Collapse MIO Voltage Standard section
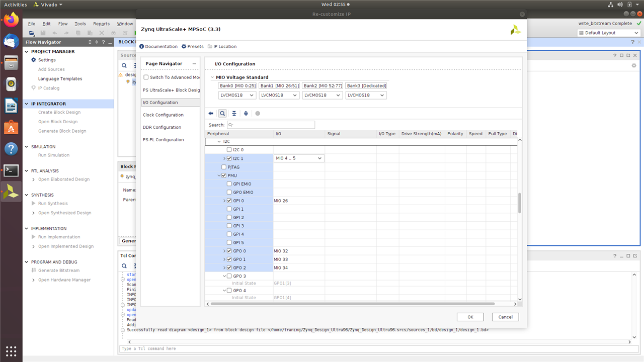Screen dimensions: 644x362 pyautogui.click(x=212, y=77)
